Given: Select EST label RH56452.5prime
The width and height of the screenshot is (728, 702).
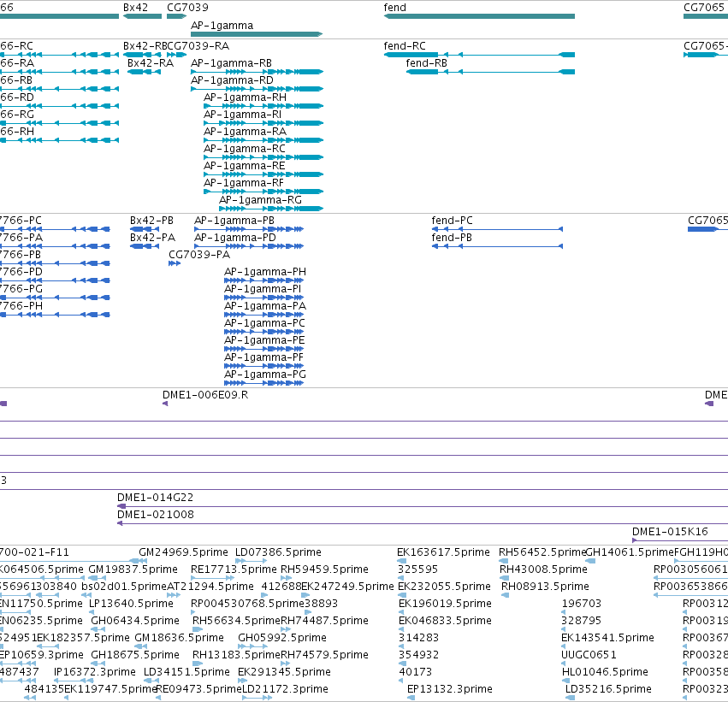Looking at the screenshot, I should pos(542,552).
